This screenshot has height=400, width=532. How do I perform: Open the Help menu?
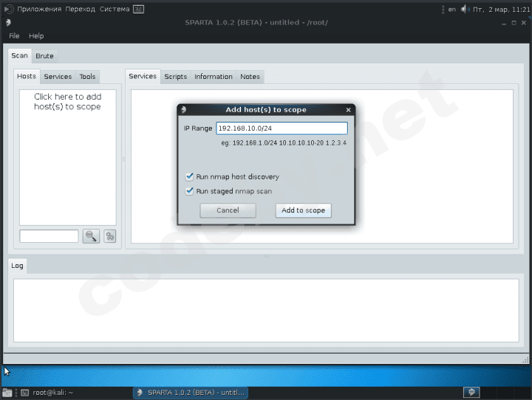click(36, 35)
